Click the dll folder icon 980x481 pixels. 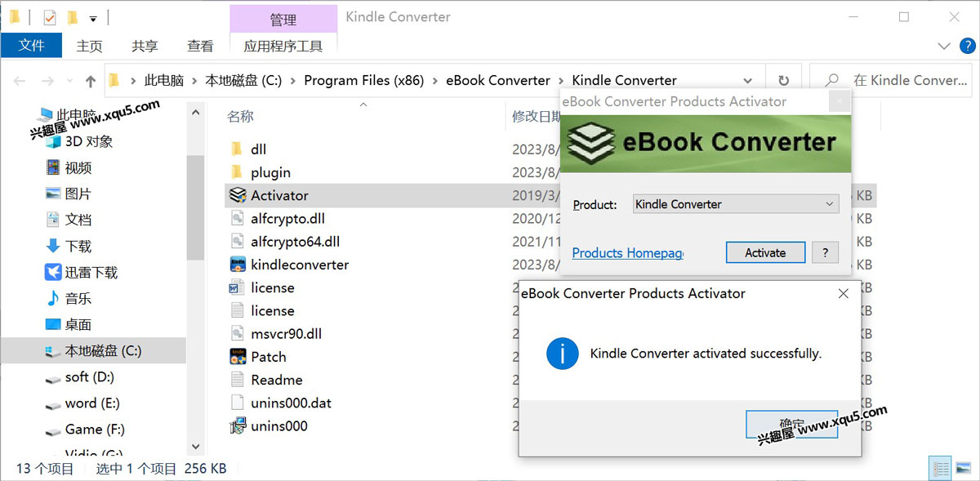(238, 149)
